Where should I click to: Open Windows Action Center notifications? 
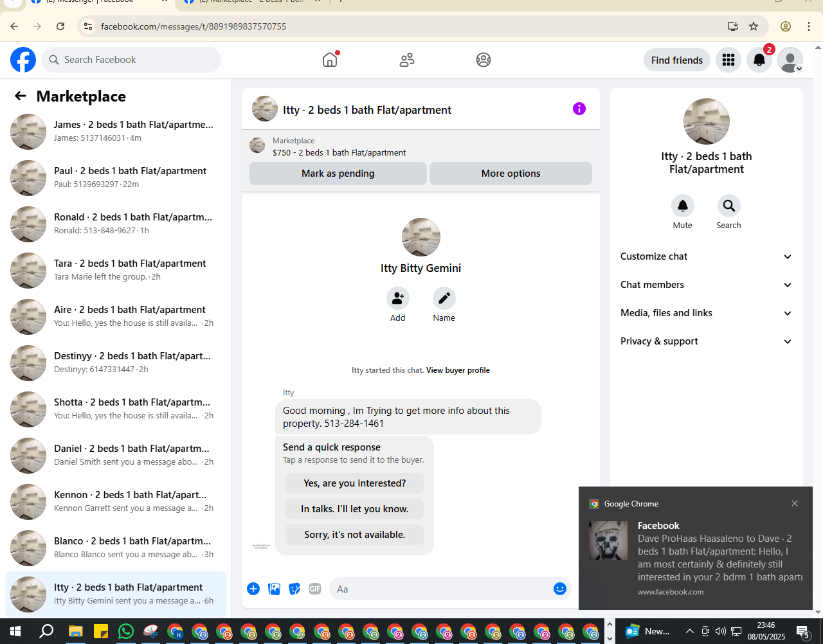click(x=804, y=631)
